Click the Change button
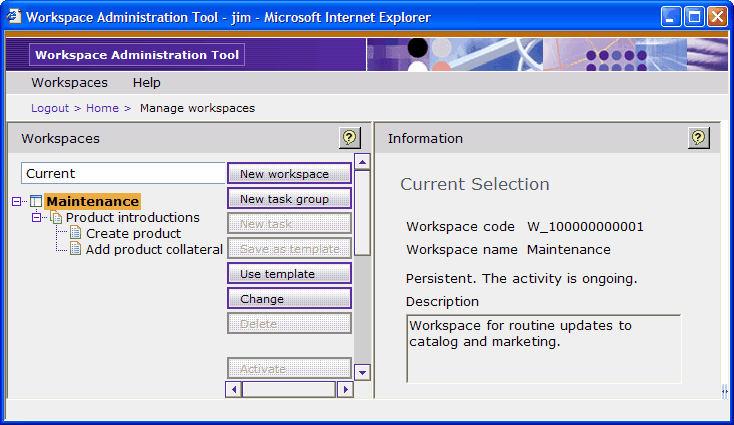The image size is (734, 425). point(289,299)
